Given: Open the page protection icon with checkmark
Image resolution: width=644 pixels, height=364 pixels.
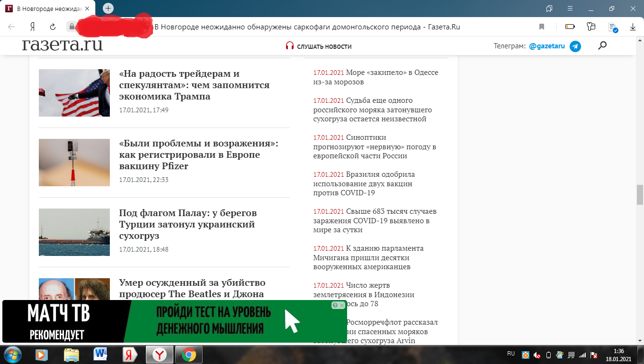Looking at the screenshot, I should [613, 27].
